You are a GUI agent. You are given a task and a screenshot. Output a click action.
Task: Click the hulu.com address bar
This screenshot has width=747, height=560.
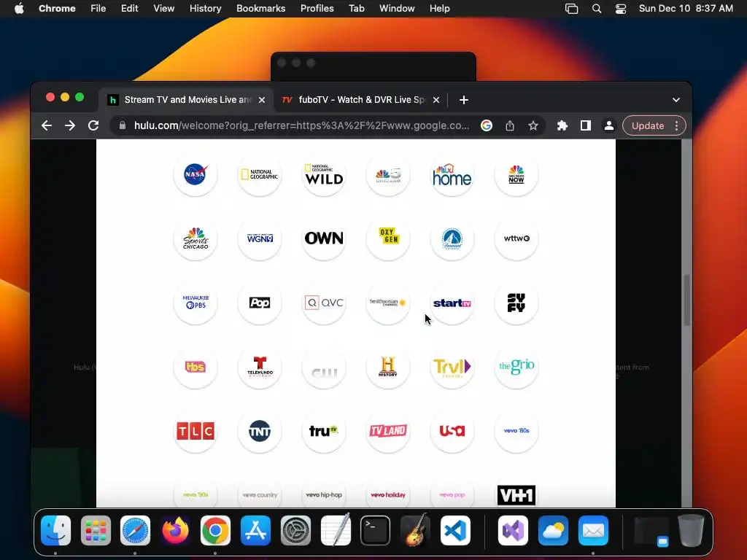click(x=301, y=125)
